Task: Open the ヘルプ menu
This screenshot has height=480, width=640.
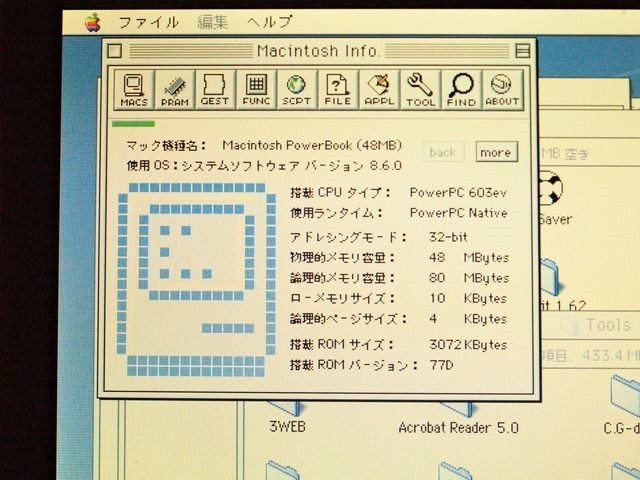Action: (269, 22)
